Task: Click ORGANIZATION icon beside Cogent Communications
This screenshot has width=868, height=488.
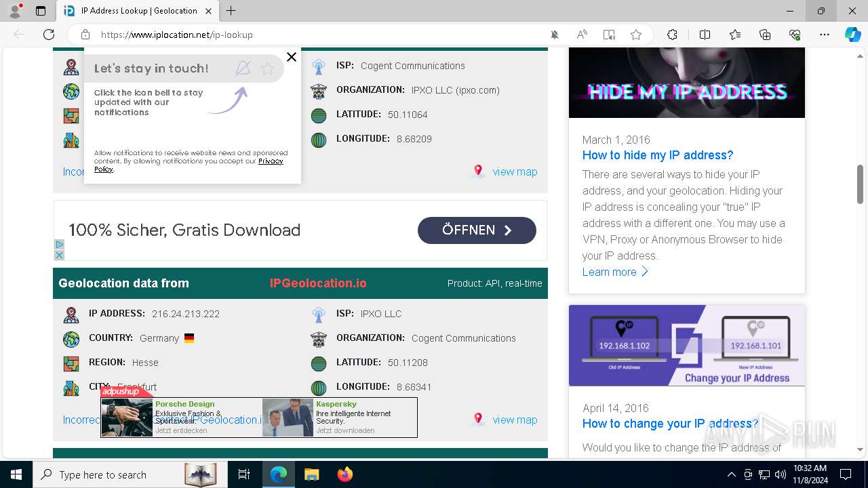Action: pos(319,339)
